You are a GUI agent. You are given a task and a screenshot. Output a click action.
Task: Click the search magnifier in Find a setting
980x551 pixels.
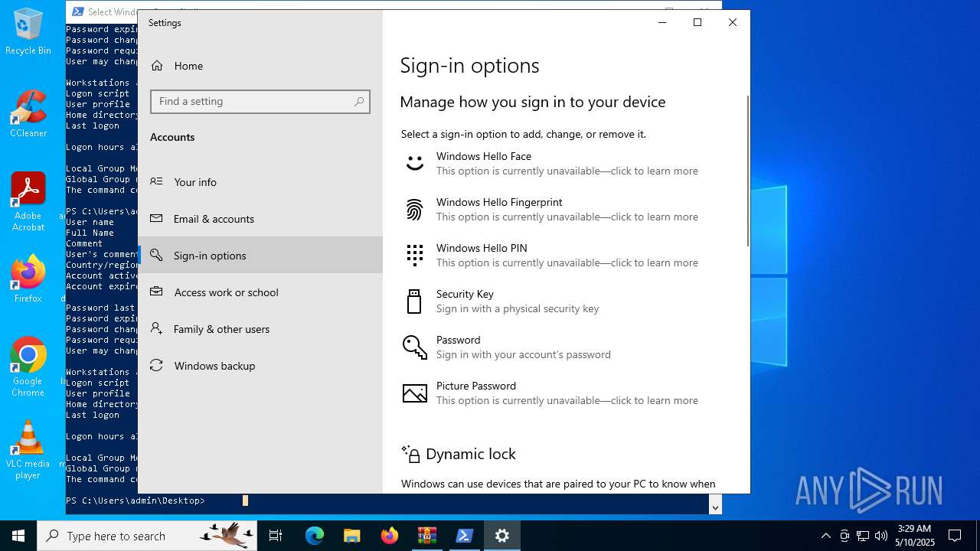(x=359, y=102)
